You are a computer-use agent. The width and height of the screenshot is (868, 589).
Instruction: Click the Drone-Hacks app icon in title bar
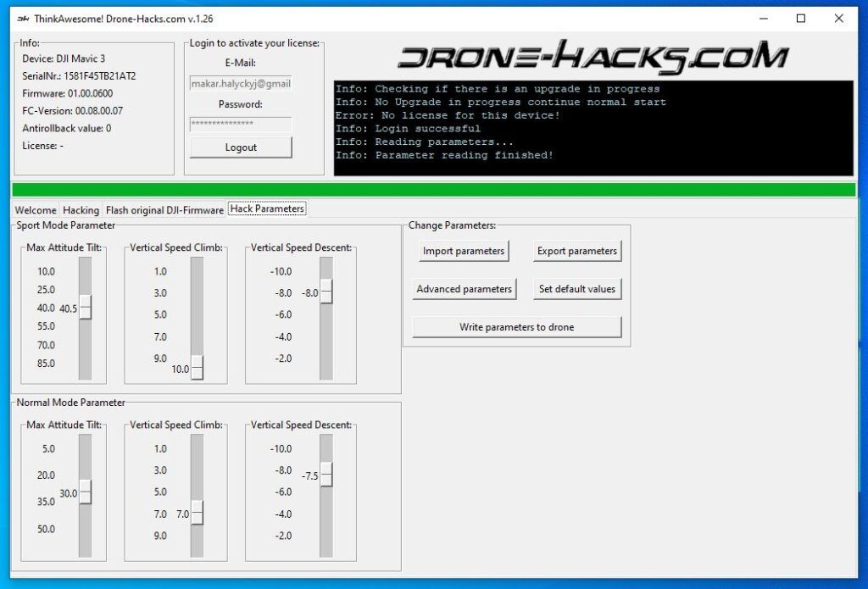(23, 19)
